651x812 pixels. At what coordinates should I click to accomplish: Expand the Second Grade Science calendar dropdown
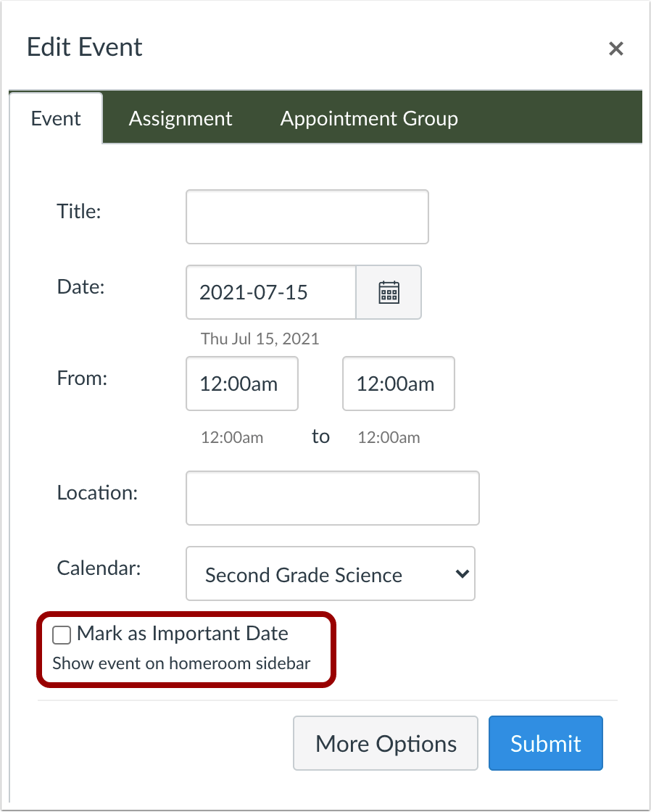330,574
